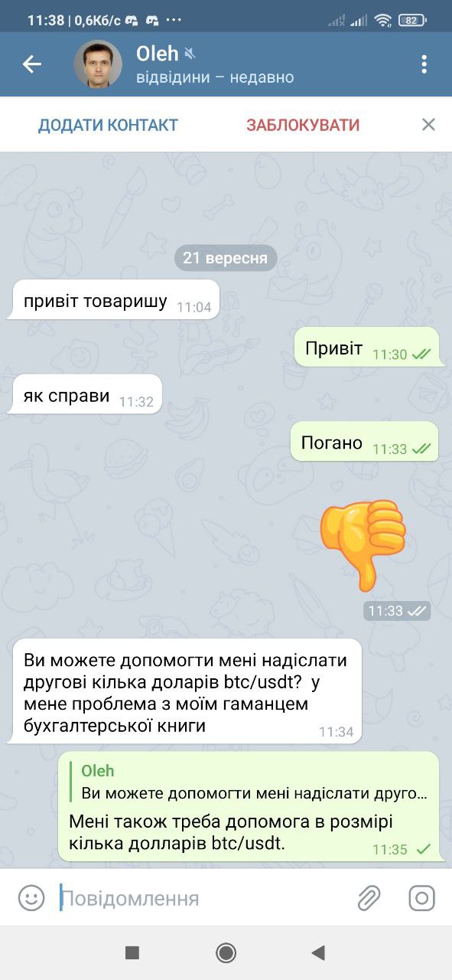Tap the Android back triangle button
The width and height of the screenshot is (452, 980).
tap(319, 952)
